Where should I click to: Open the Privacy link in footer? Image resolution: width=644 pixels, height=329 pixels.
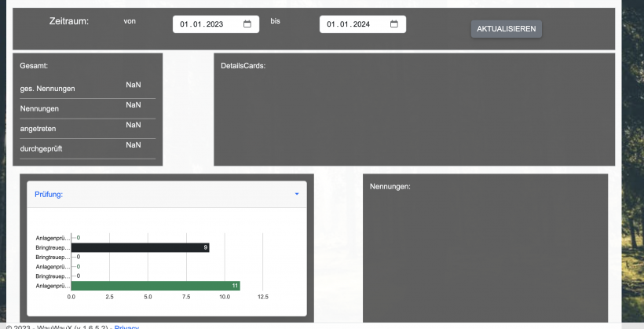[126, 327]
